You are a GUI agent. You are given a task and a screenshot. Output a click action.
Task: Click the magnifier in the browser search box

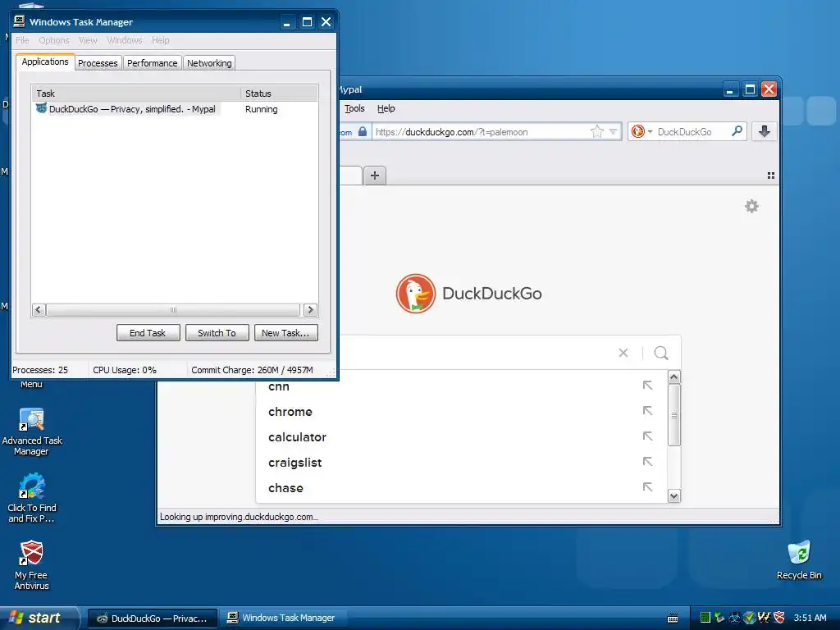(737, 130)
